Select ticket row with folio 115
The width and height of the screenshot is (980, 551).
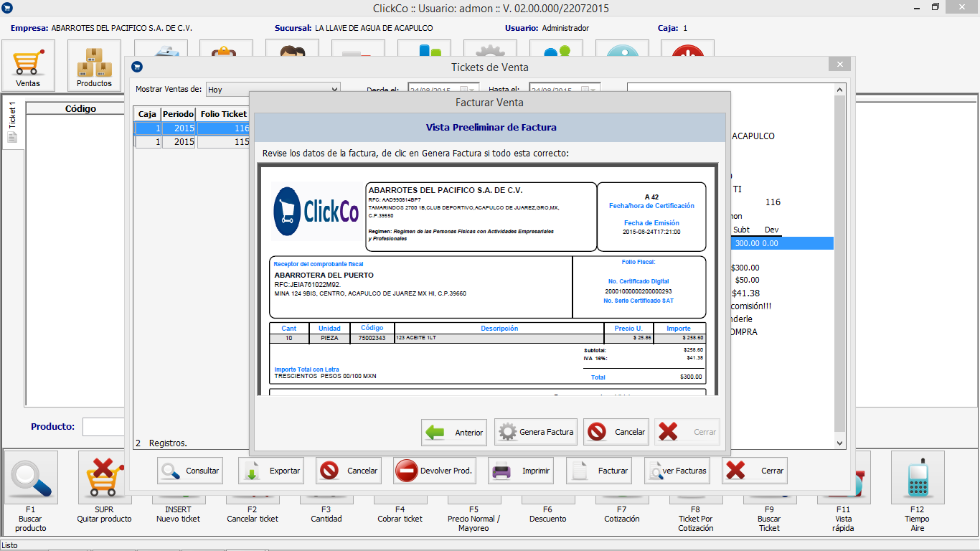point(192,142)
